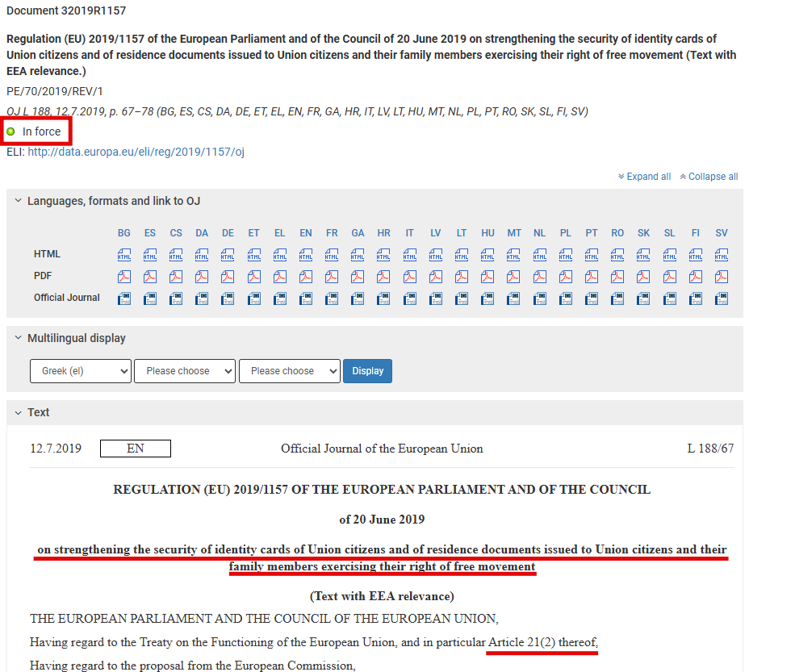
Task: Select the IT language column header
Action: [x=410, y=233]
